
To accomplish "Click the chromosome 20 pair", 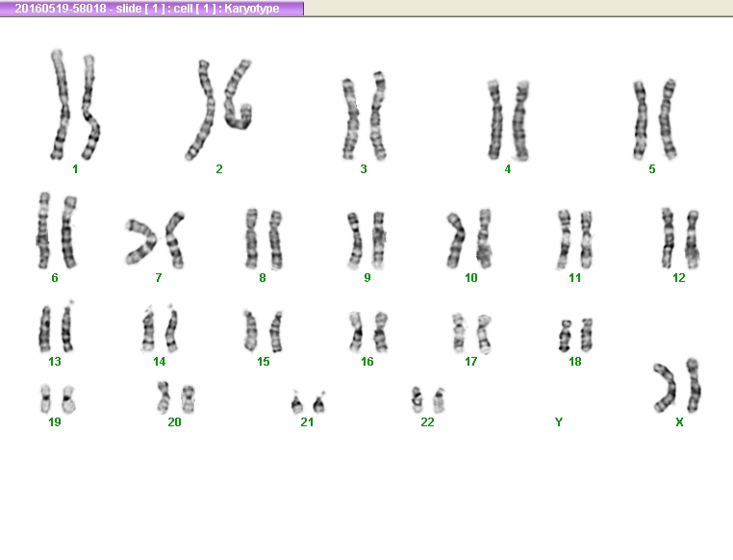I will [x=176, y=397].
